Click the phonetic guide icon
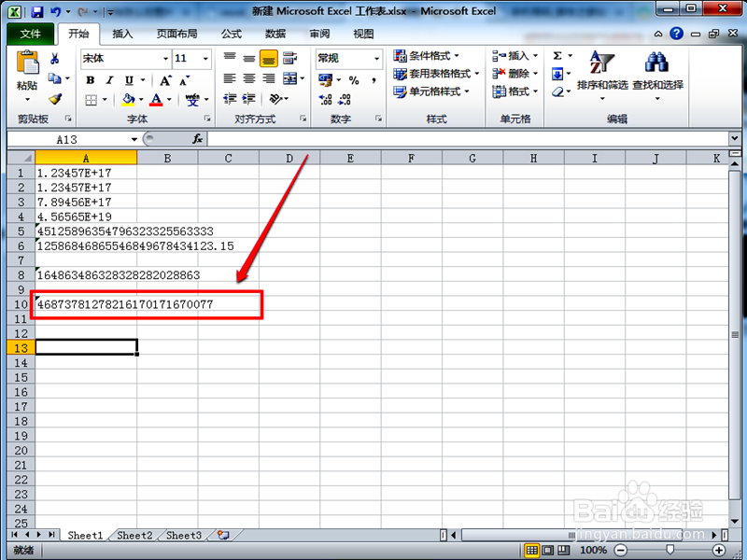This screenshot has width=747, height=560. 192,100
